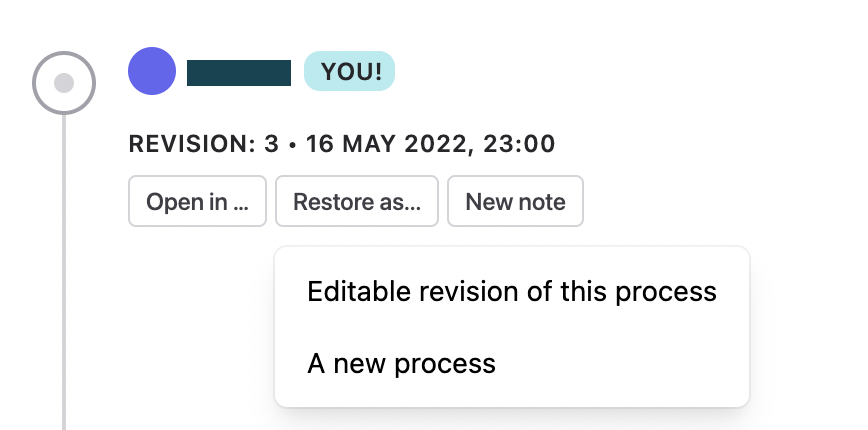Click the 16 May 2022, 23:00 date label

[x=431, y=144]
